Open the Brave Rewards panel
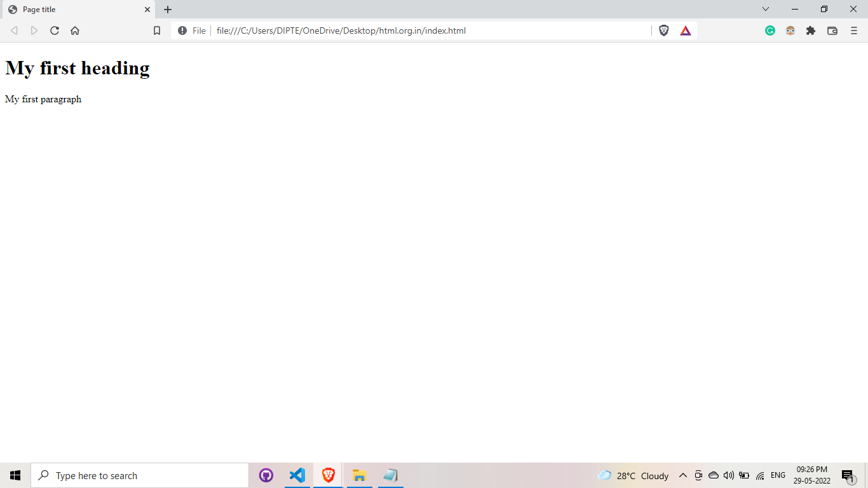 pyautogui.click(x=685, y=30)
